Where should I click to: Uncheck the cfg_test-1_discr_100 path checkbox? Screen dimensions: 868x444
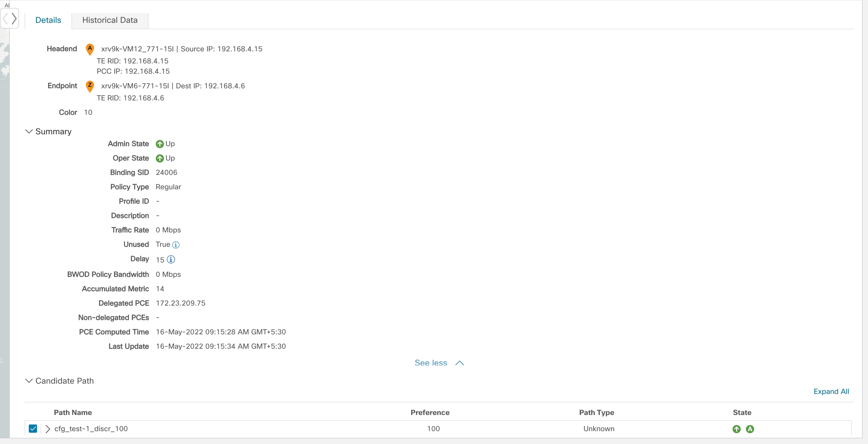pyautogui.click(x=33, y=429)
